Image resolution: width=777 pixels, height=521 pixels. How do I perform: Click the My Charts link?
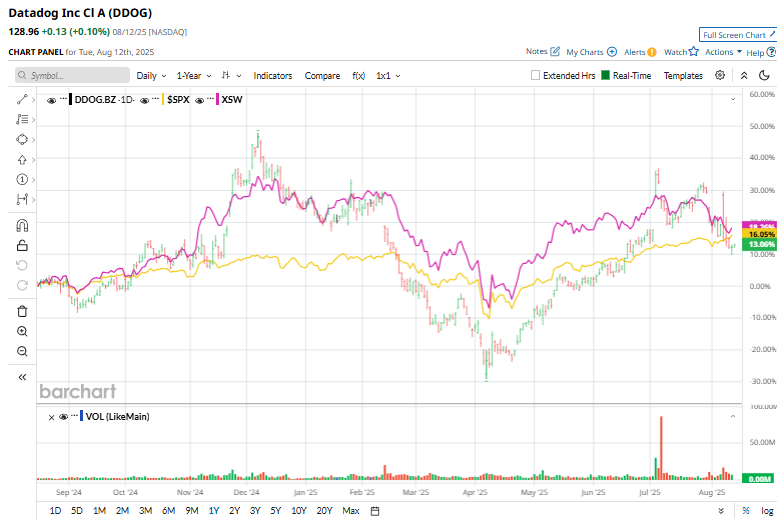point(585,52)
